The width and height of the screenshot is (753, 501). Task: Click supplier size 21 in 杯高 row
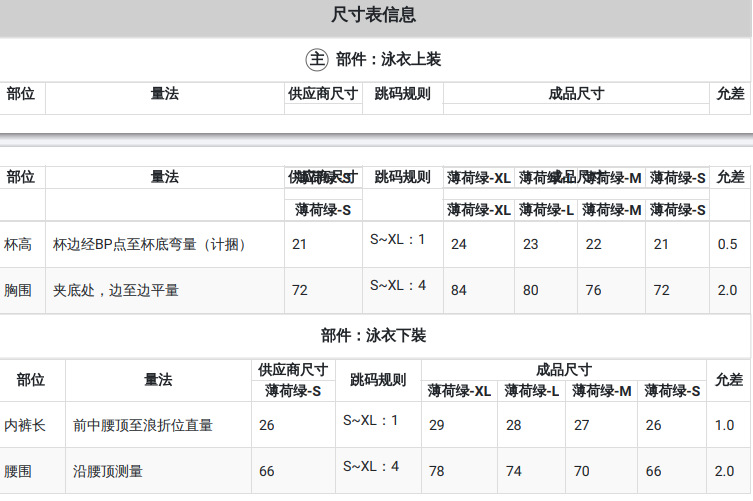[299, 244]
